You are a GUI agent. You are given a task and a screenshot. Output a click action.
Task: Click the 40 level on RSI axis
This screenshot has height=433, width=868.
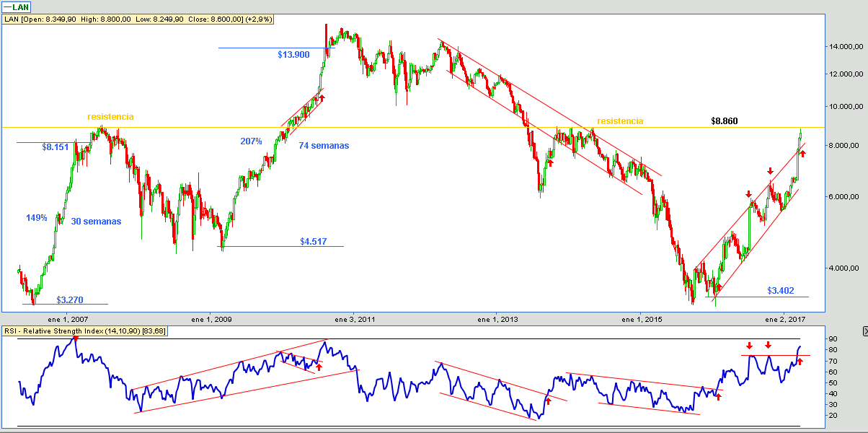tap(833, 393)
